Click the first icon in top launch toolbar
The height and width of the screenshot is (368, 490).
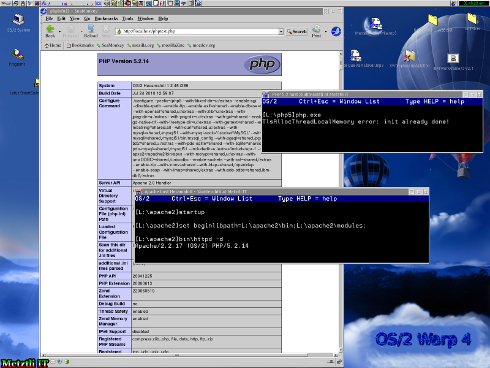click(6, 3)
